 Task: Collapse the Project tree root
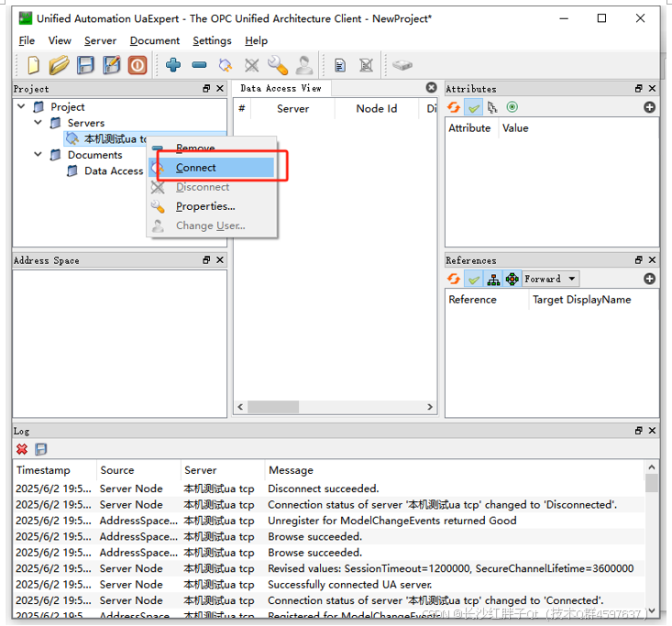point(21,106)
